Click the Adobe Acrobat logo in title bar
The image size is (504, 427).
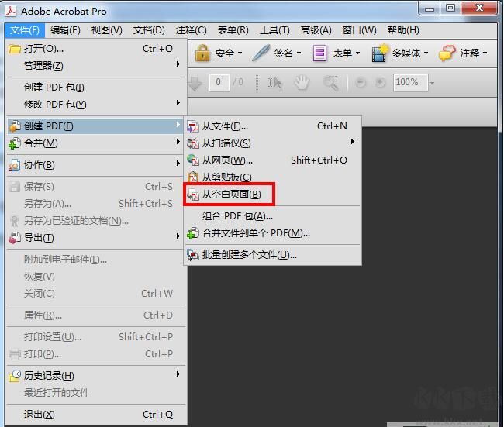(11, 11)
